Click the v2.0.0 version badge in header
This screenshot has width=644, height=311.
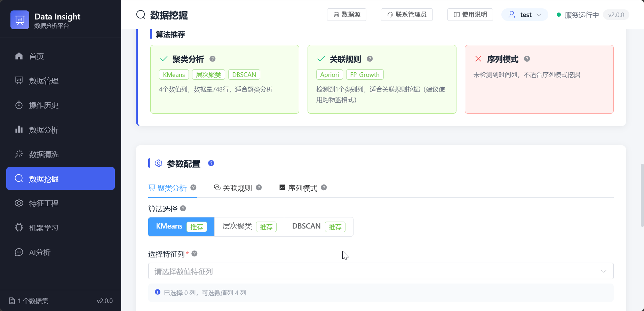click(616, 15)
